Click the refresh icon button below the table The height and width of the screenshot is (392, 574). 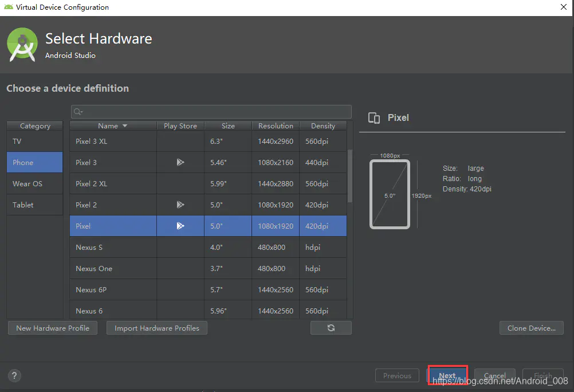[x=331, y=328]
